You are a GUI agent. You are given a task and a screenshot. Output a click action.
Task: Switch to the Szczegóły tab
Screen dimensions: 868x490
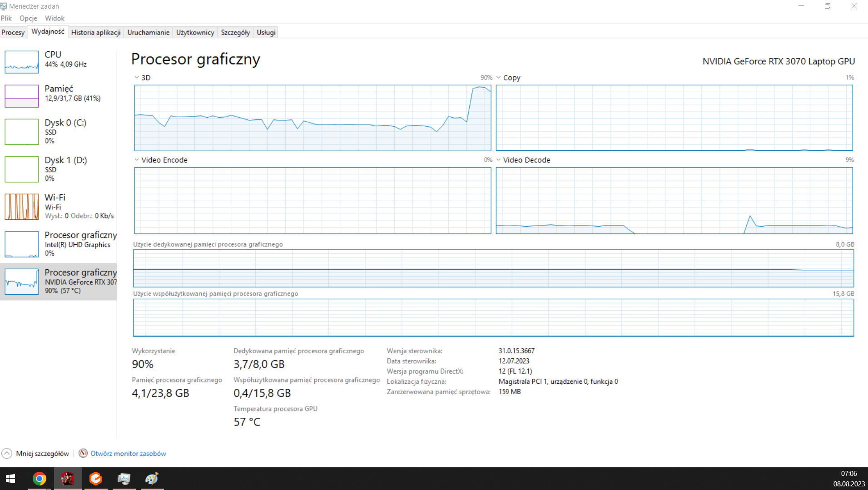[235, 32]
